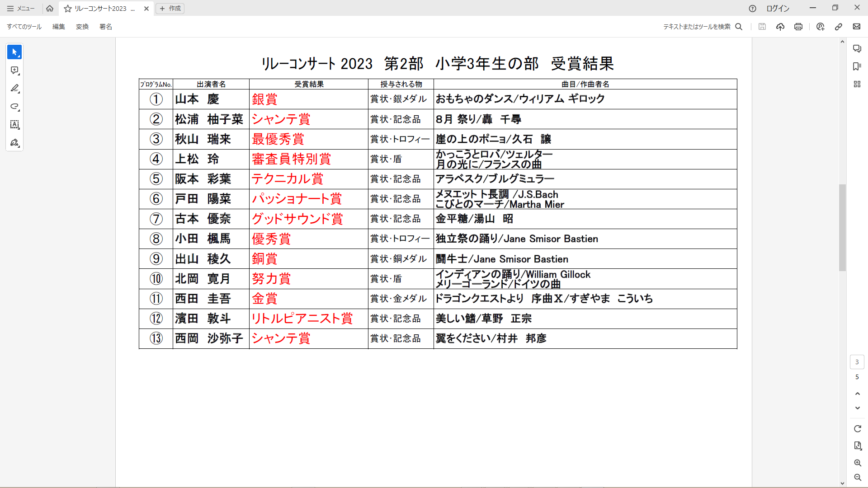Click 賞状・金メダル in the table
Viewport: 868px width, 488px height.
coord(398,299)
